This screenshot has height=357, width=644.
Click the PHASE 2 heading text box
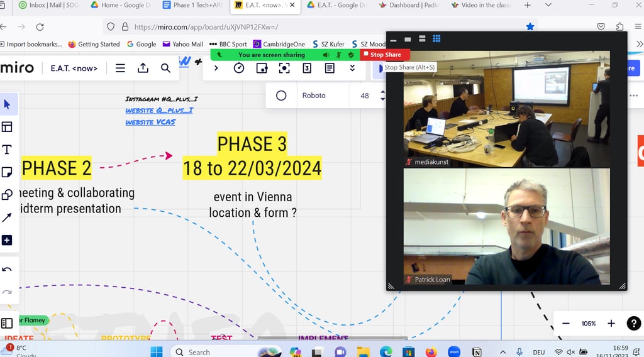[56, 168]
